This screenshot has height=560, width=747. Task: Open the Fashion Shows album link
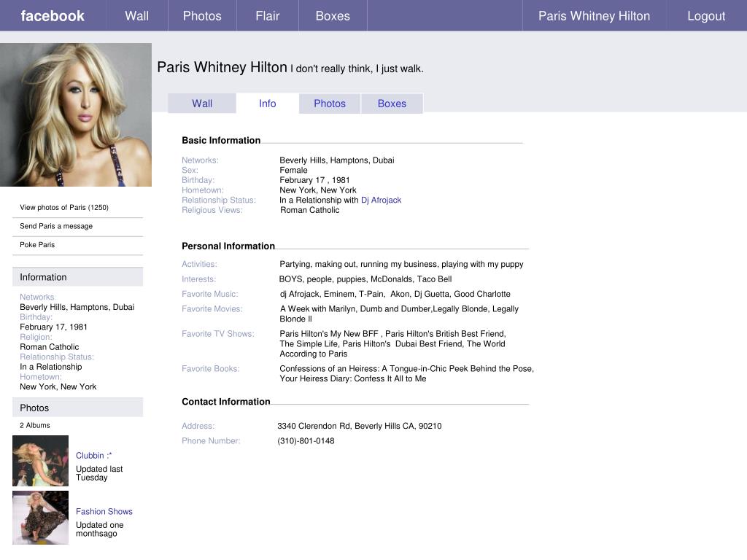tap(104, 511)
